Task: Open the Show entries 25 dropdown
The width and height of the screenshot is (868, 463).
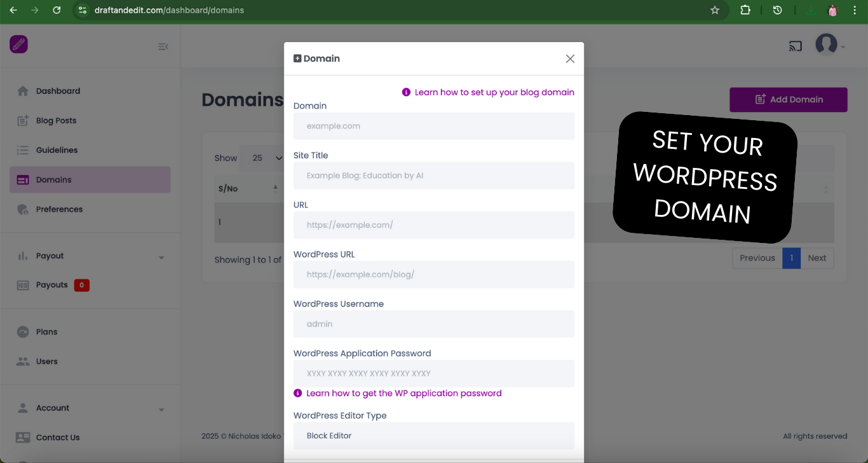Action: click(262, 158)
